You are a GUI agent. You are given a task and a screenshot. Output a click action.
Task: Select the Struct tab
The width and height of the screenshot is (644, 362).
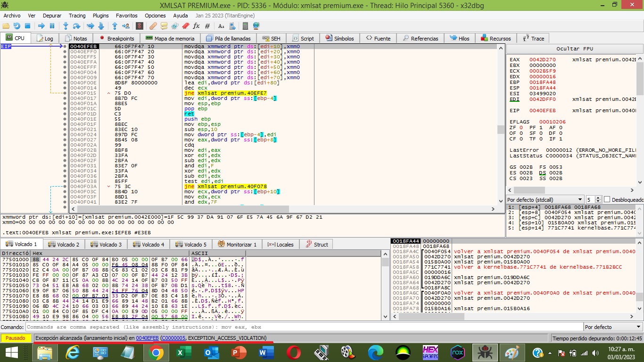pos(316,244)
